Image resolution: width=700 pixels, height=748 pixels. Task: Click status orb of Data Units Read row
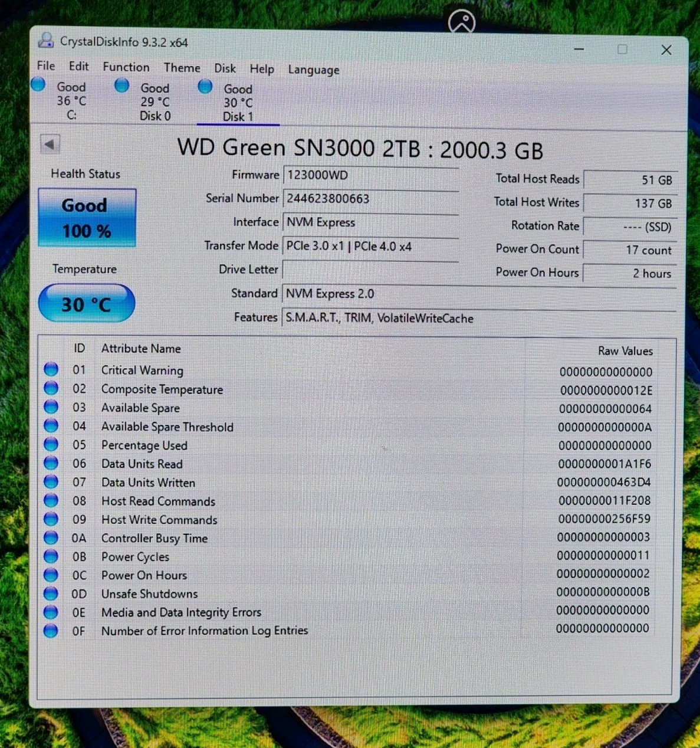pyautogui.click(x=51, y=462)
